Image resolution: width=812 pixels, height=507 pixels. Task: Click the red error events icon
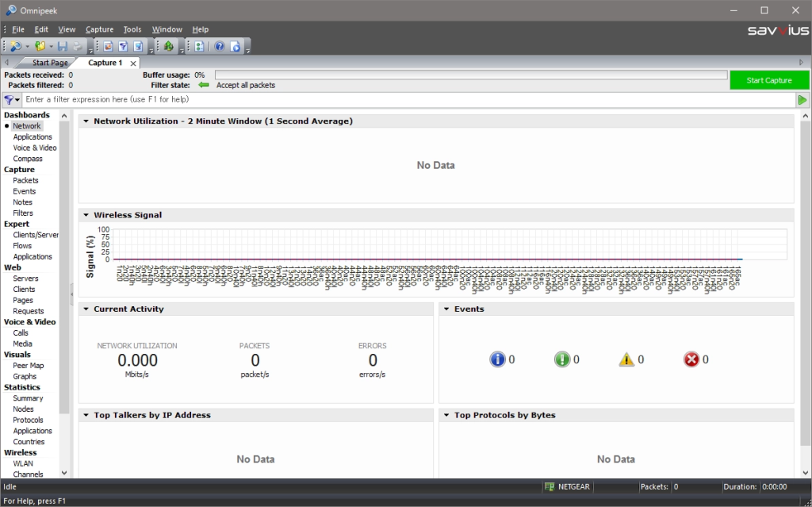(691, 359)
